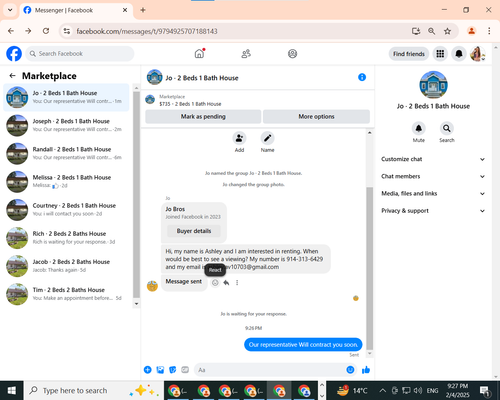Click the Facebook logo icon
Screen dimensions: 500x400
(14, 54)
